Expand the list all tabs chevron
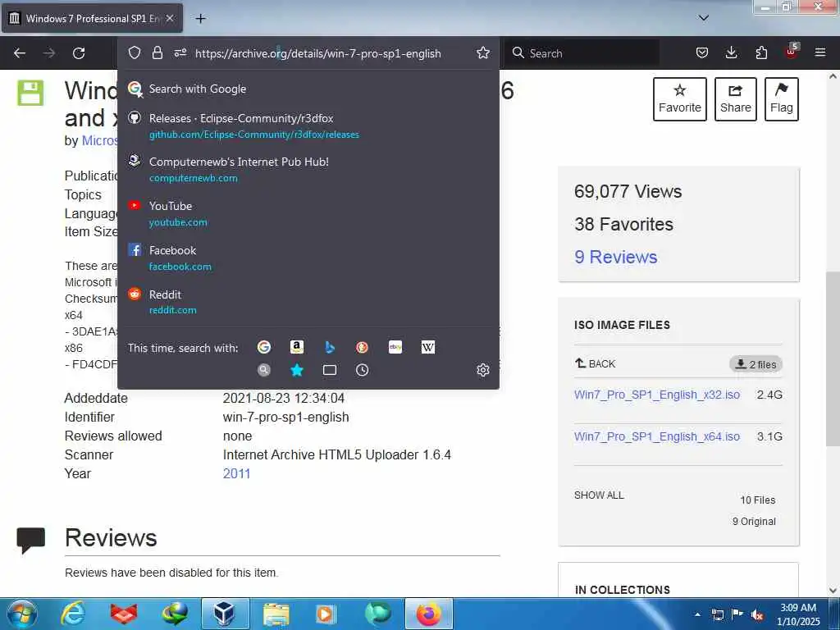Screen dimensions: 840x630 click(704, 18)
